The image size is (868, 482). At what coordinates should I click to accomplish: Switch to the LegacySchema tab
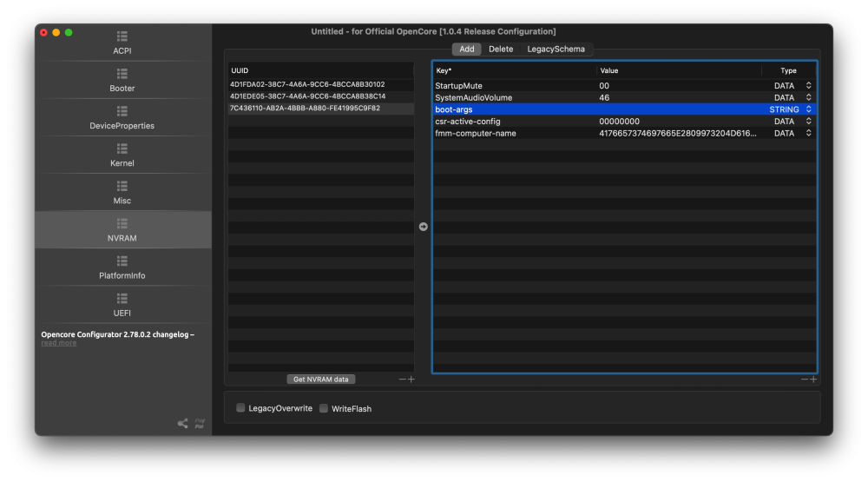click(x=556, y=49)
